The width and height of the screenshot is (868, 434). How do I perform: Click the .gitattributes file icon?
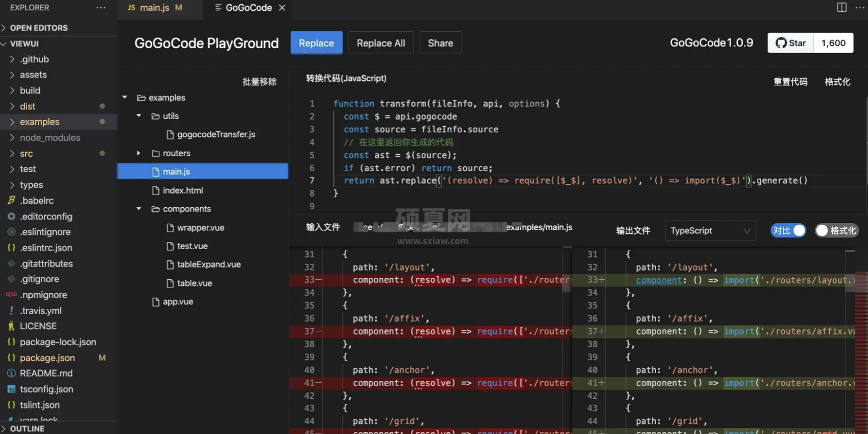click(11, 263)
